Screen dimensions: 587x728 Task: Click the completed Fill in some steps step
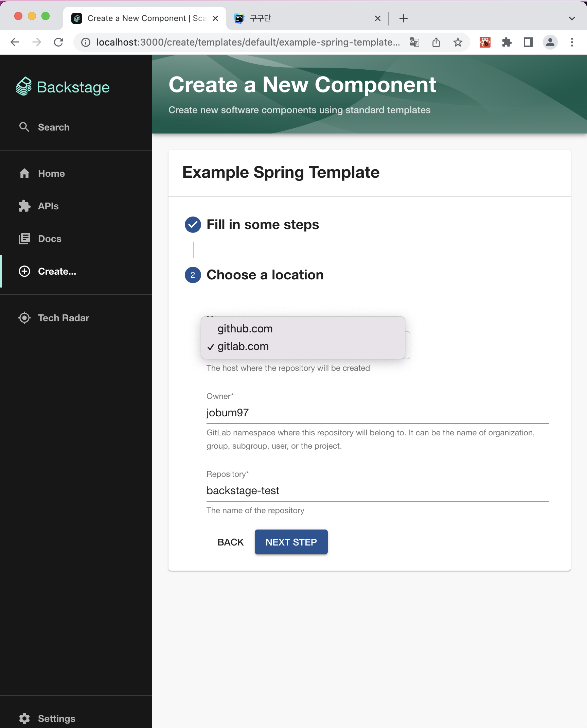coord(252,225)
